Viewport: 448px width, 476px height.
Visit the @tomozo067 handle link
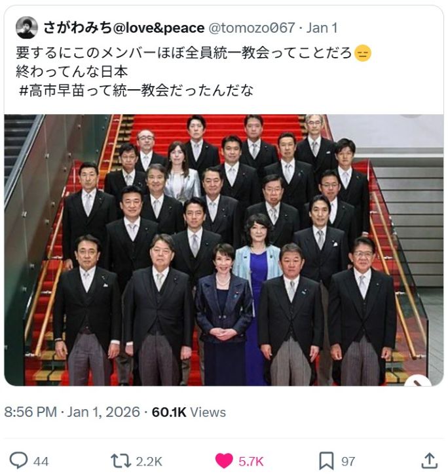click(252, 28)
